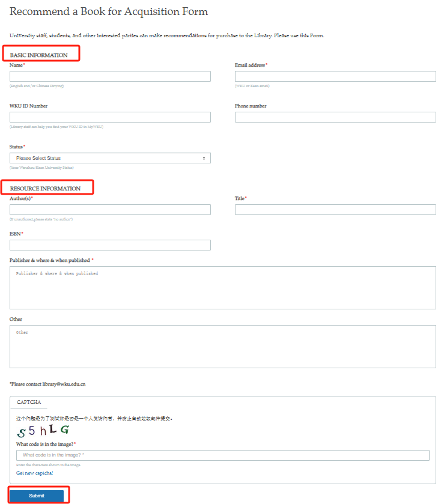444x504 pixels.
Task: Open the Please Select Status dropdown
Action: 110,158
